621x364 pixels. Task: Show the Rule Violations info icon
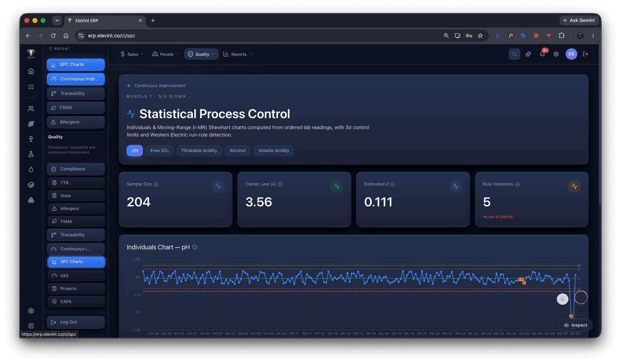[x=517, y=184]
